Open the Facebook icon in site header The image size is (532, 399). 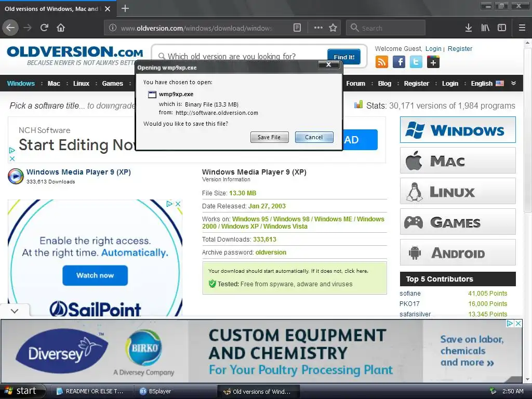click(399, 62)
